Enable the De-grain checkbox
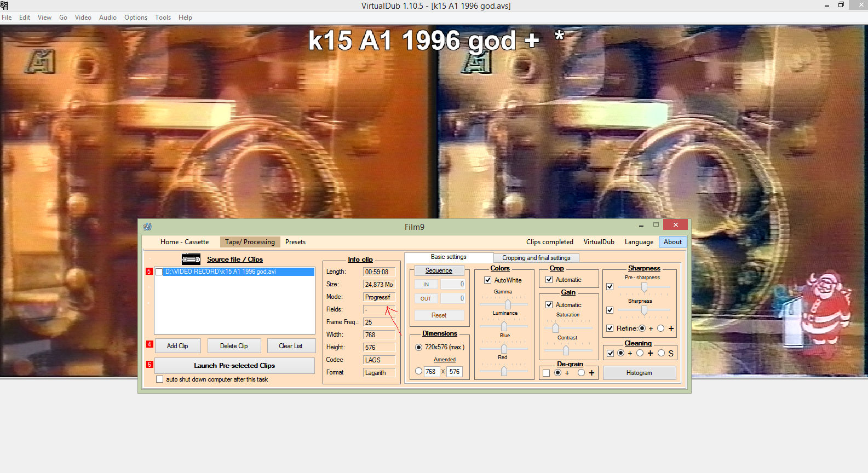Image resolution: width=868 pixels, height=473 pixels. pyautogui.click(x=546, y=373)
